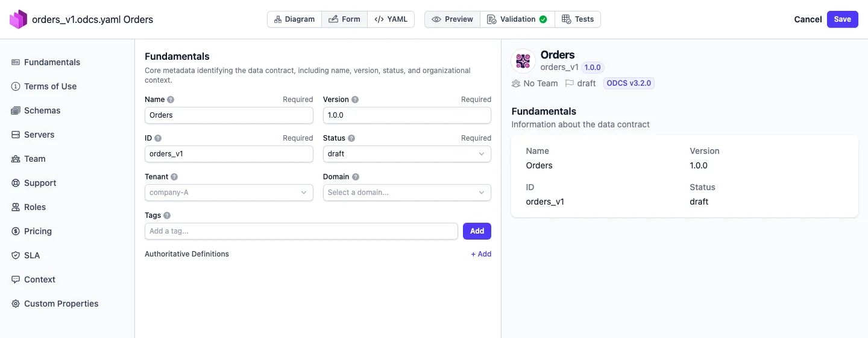Click the Add tag button
The image size is (868, 338).
point(477,231)
